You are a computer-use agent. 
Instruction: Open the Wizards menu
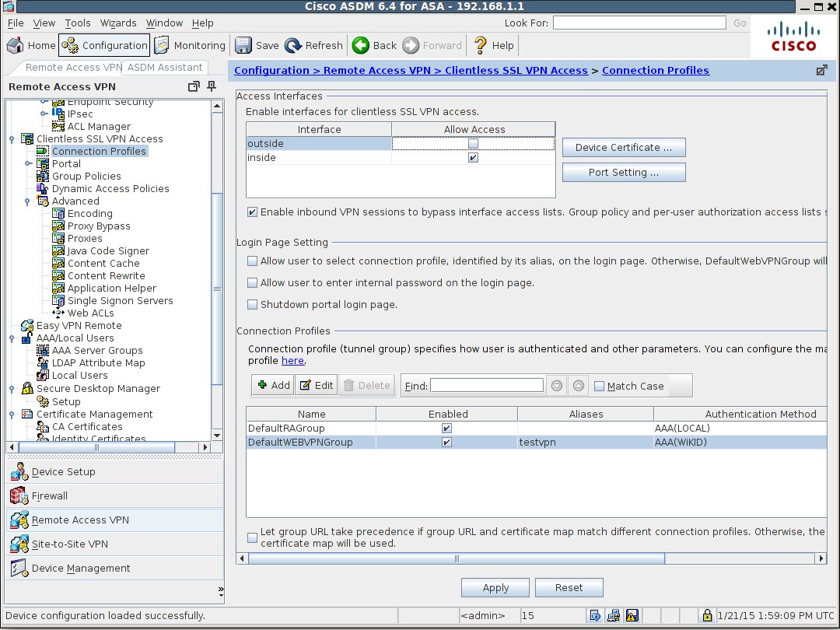click(x=118, y=23)
